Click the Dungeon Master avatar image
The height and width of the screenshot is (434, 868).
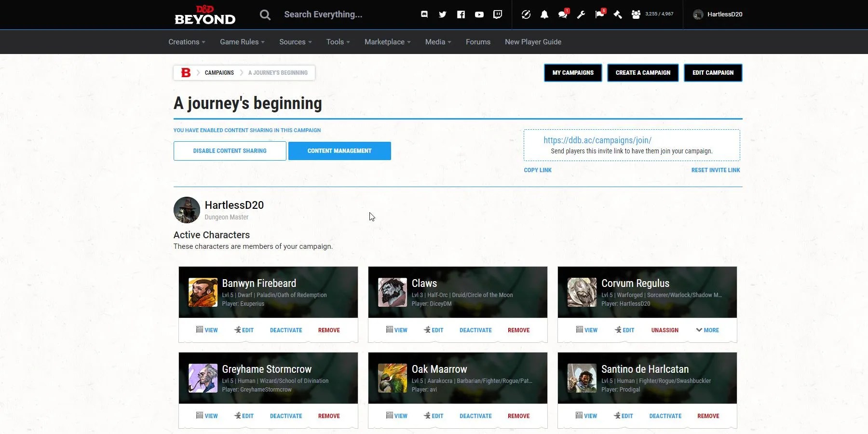click(x=187, y=210)
